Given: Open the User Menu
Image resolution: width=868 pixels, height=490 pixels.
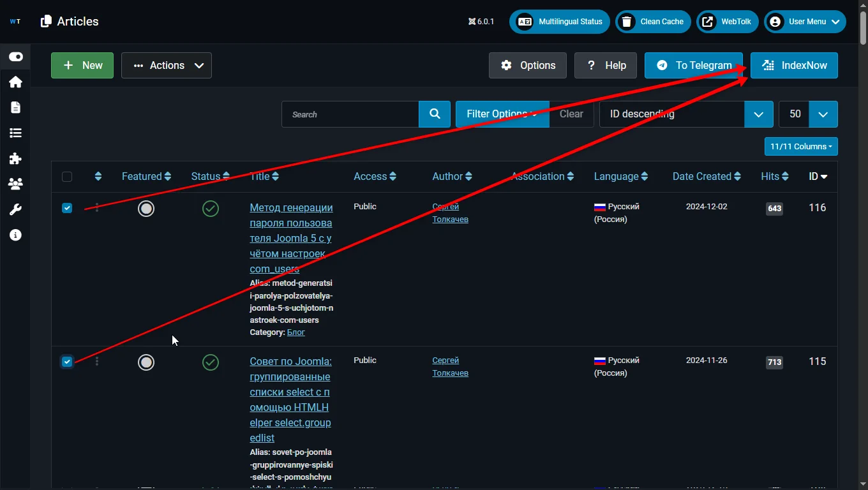Looking at the screenshot, I should pyautogui.click(x=805, y=22).
